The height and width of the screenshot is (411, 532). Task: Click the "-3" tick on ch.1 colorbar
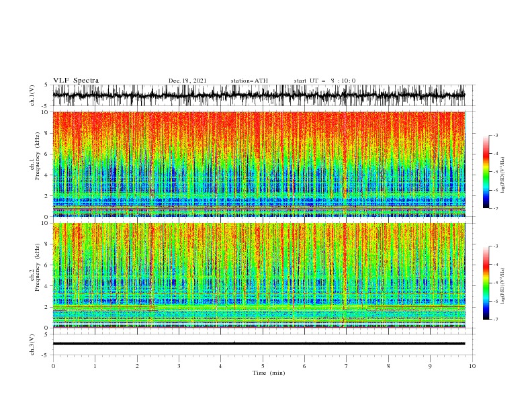(495, 135)
